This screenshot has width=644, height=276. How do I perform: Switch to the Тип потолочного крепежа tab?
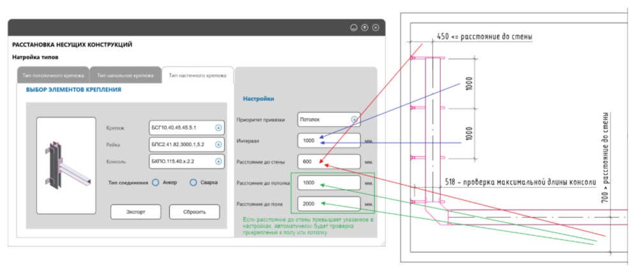pos(53,75)
